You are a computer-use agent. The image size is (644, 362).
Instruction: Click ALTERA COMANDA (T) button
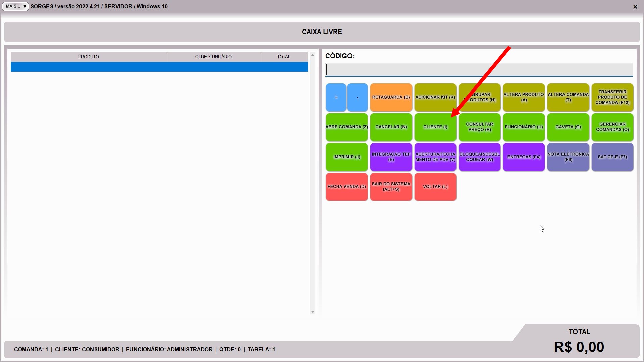[568, 97]
